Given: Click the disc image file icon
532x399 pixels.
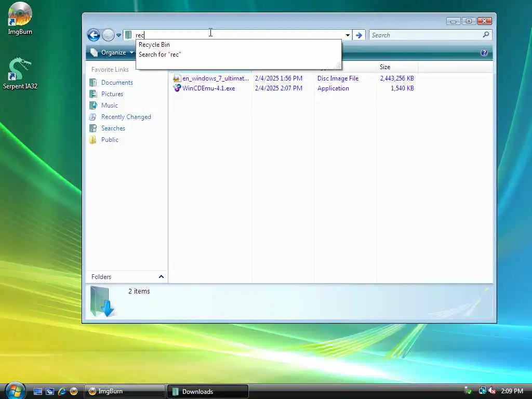Looking at the screenshot, I should (177, 78).
